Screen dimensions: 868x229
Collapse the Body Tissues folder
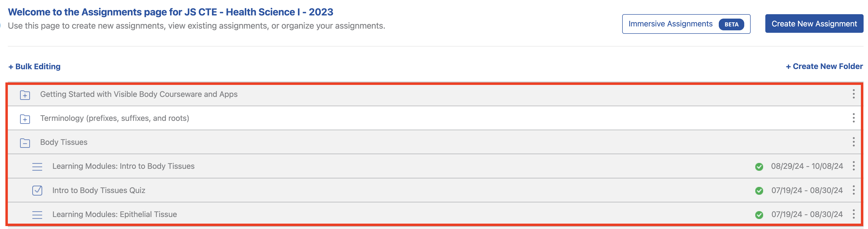(25, 143)
